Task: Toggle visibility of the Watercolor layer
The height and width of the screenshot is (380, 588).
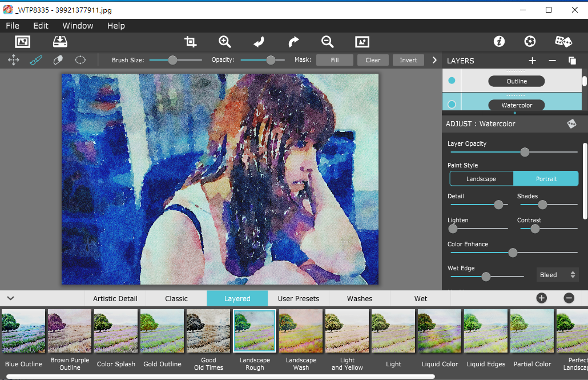Action: click(x=452, y=104)
